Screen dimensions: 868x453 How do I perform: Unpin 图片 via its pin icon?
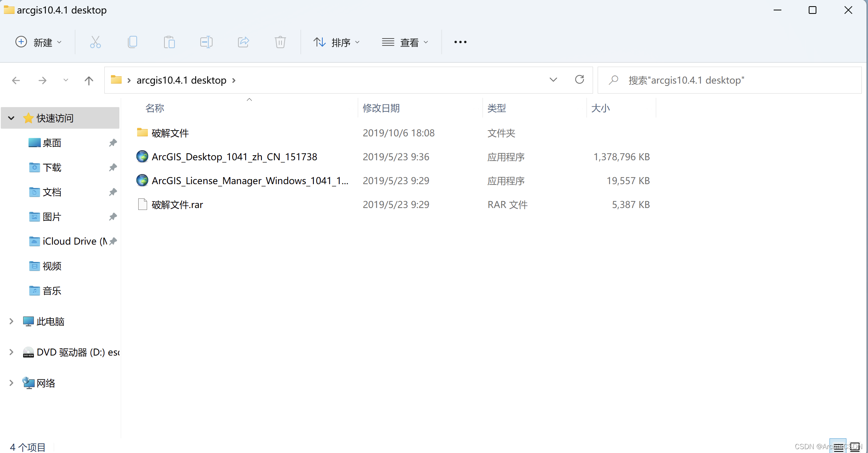coord(112,217)
